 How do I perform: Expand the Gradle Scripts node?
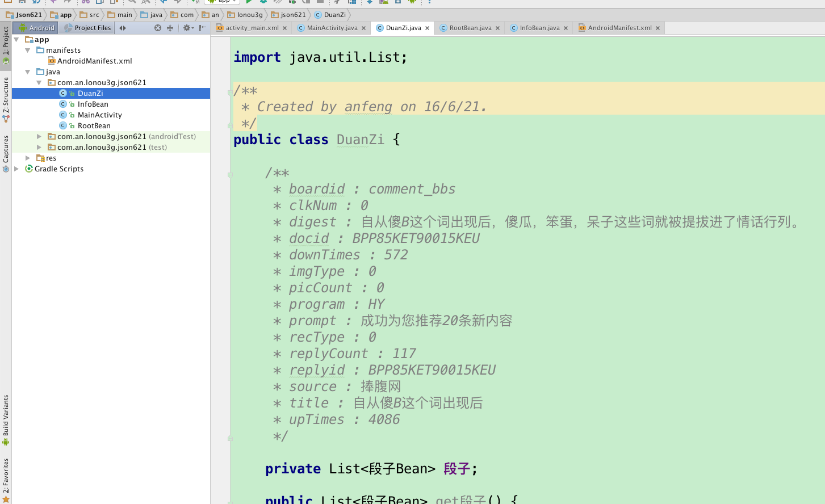click(16, 169)
